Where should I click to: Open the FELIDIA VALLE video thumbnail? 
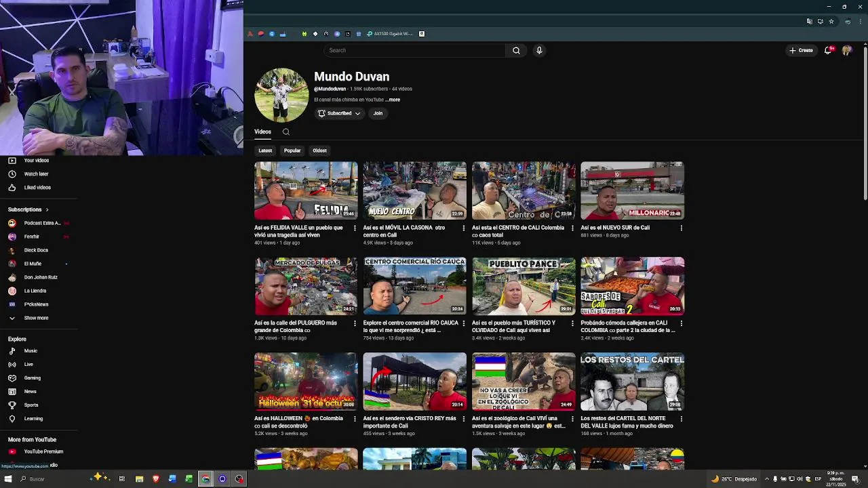tap(306, 190)
